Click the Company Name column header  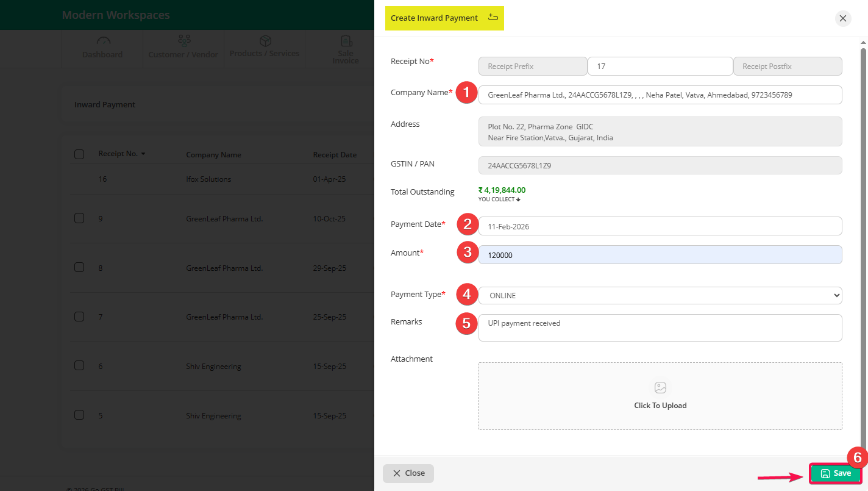coord(213,155)
